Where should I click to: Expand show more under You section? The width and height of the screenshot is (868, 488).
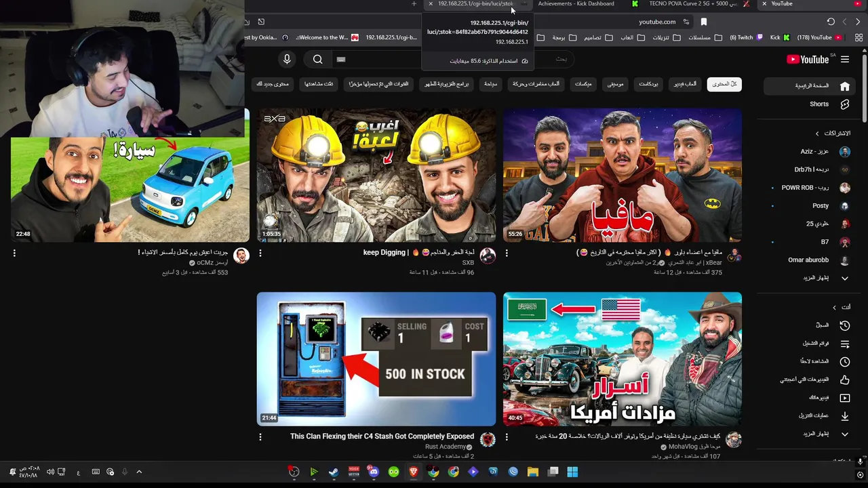pos(844,434)
